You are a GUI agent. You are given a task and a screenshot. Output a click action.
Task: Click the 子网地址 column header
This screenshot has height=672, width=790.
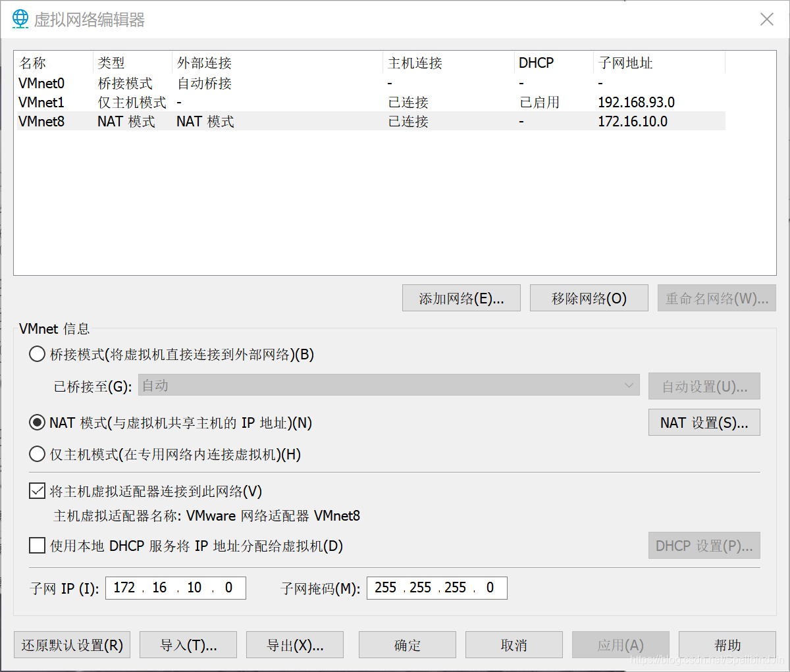click(x=659, y=63)
